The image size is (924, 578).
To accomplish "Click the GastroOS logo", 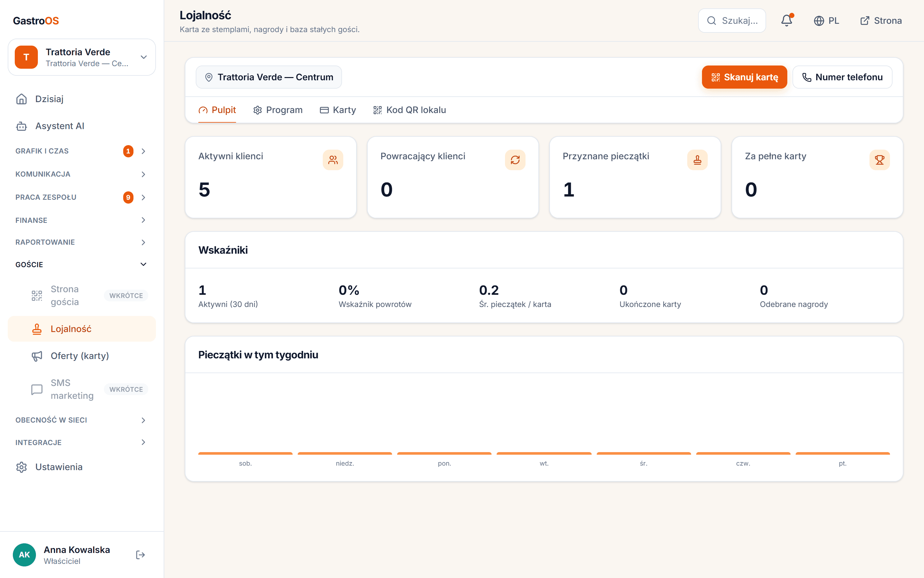I will [x=36, y=21].
